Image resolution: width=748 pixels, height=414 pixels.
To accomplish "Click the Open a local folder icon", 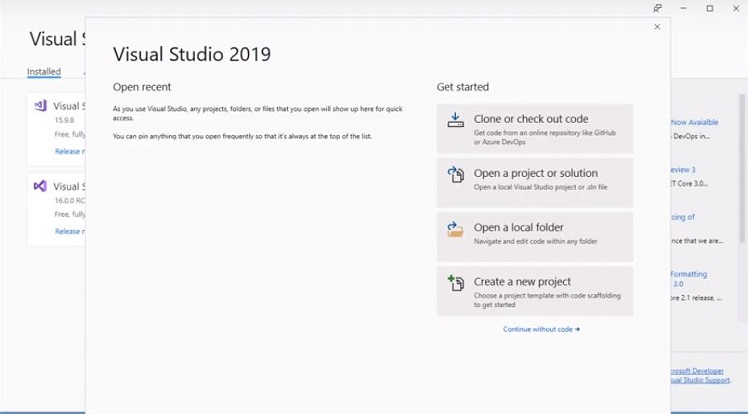I will [x=455, y=229].
